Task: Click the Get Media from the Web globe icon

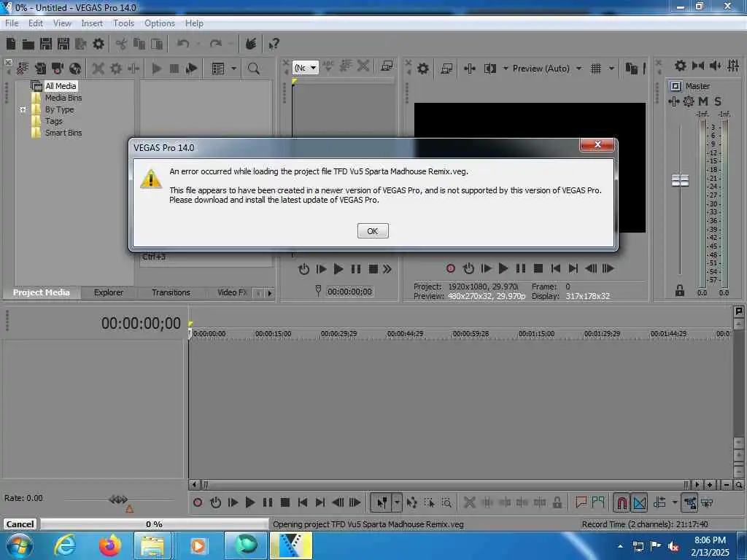Action: pyautogui.click(x=75, y=69)
